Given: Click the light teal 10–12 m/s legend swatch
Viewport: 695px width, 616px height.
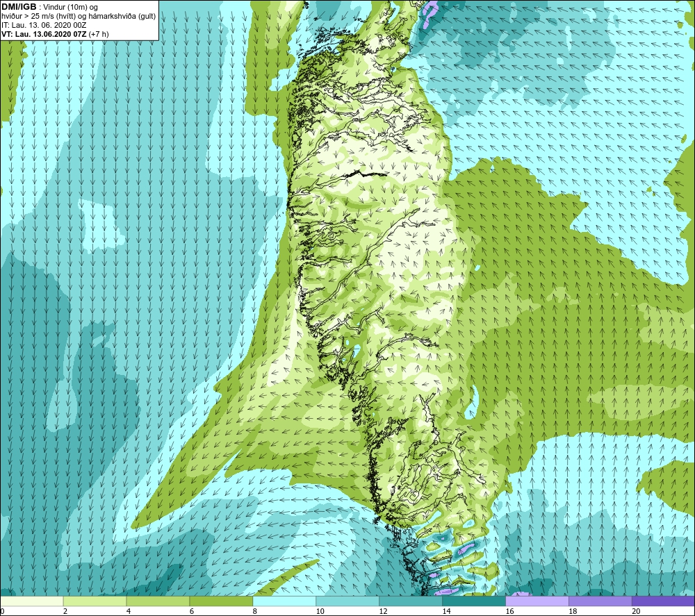Looking at the screenshot, I should click(347, 601).
